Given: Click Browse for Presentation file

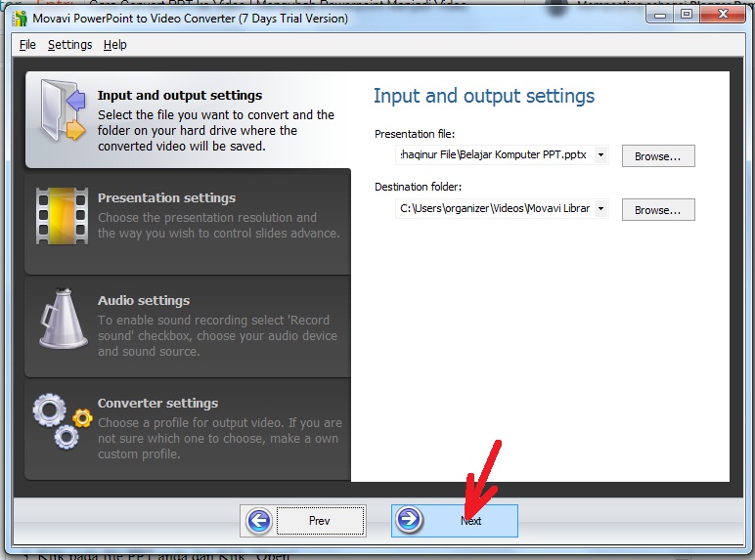Looking at the screenshot, I should (658, 155).
